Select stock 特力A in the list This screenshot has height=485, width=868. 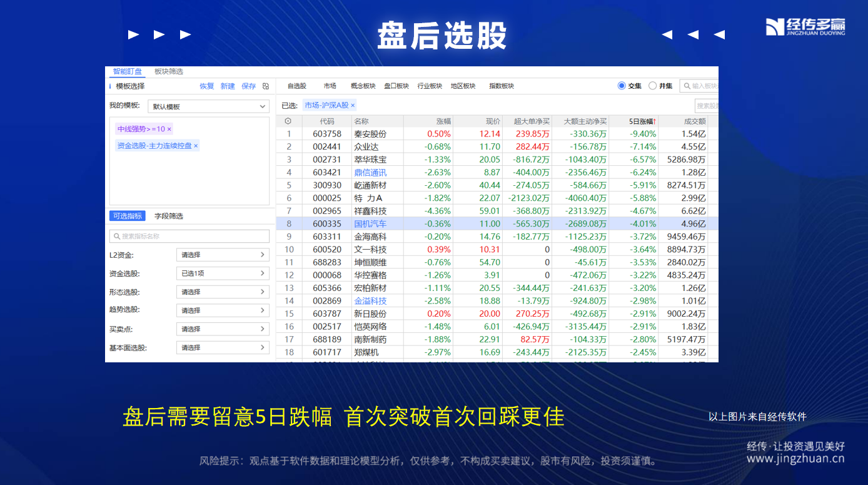368,198
